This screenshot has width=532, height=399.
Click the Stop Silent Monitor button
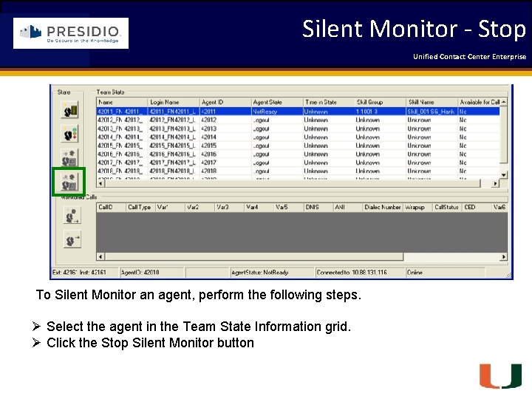point(69,182)
